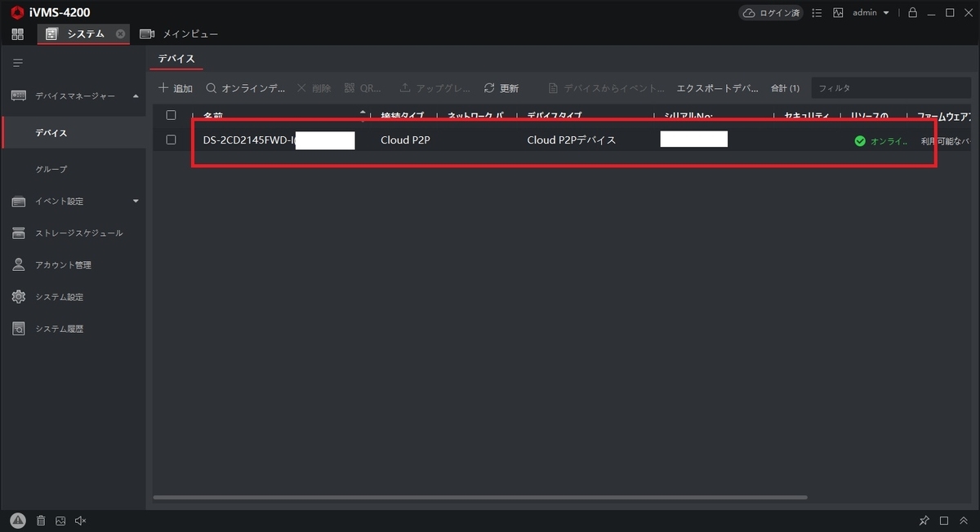Sort by セキュリティ column header

807,115
